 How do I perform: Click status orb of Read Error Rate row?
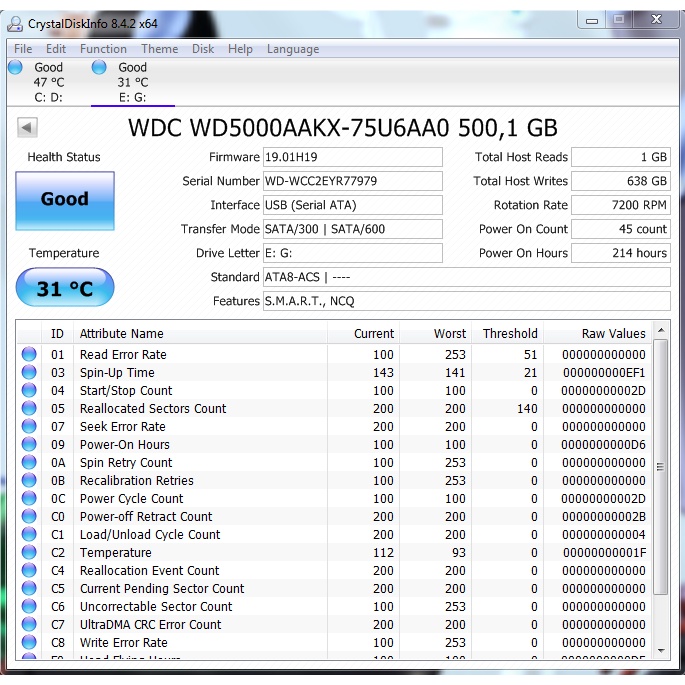(x=29, y=354)
